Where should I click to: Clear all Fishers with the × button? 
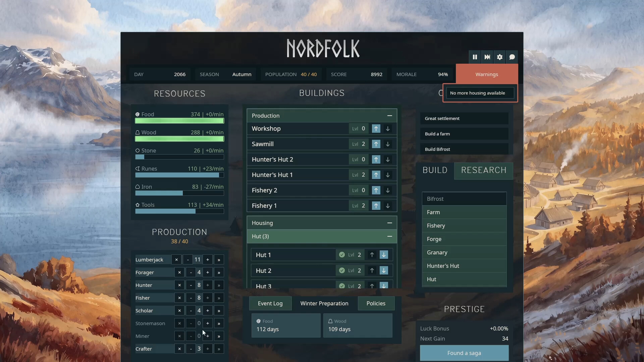tap(179, 298)
